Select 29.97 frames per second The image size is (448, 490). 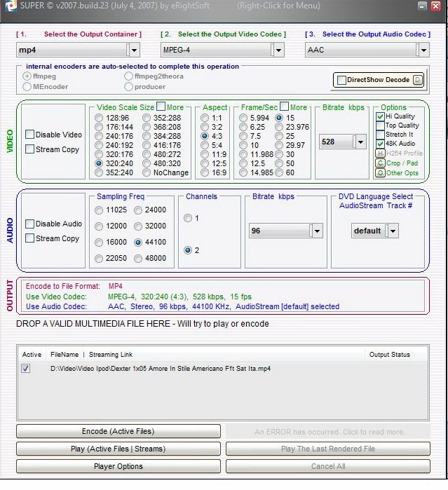pyautogui.click(x=280, y=145)
